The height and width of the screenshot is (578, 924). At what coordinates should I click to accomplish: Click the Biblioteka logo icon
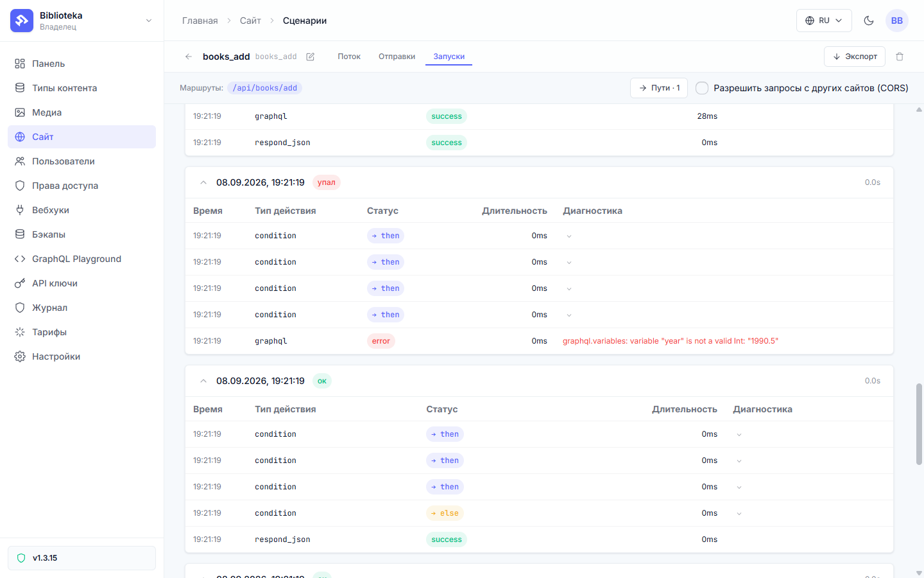tap(22, 21)
